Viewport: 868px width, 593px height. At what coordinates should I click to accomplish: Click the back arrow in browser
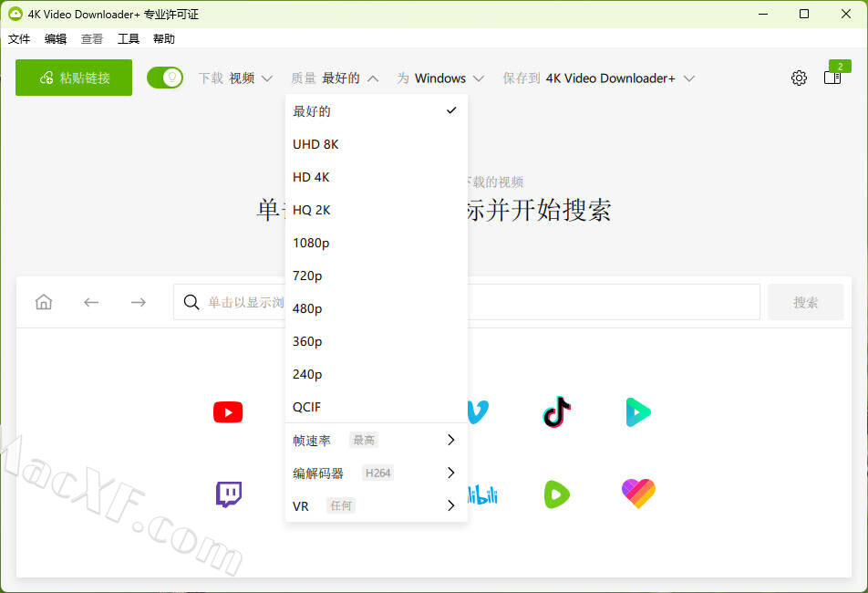pyautogui.click(x=91, y=302)
